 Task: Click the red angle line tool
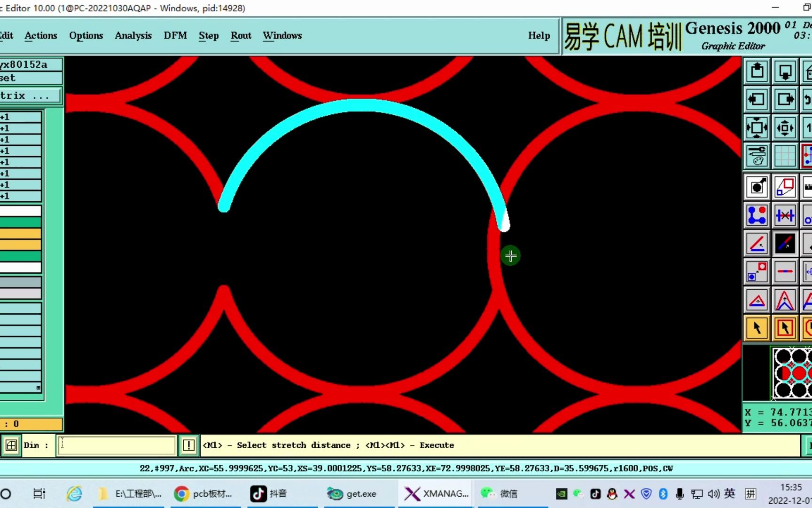click(x=757, y=243)
